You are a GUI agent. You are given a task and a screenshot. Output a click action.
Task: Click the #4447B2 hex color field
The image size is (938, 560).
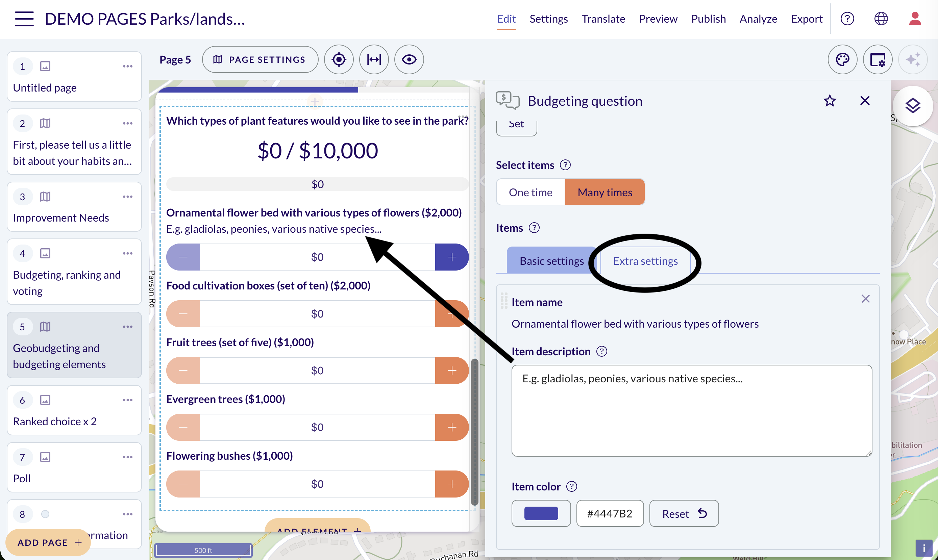pyautogui.click(x=610, y=514)
